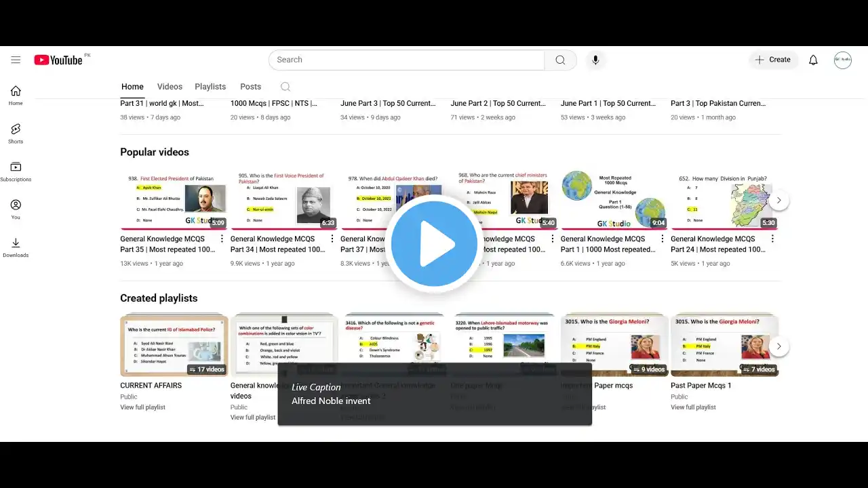Start voice search with the microphone
Screen dimensions: 868x488
(x=595, y=60)
